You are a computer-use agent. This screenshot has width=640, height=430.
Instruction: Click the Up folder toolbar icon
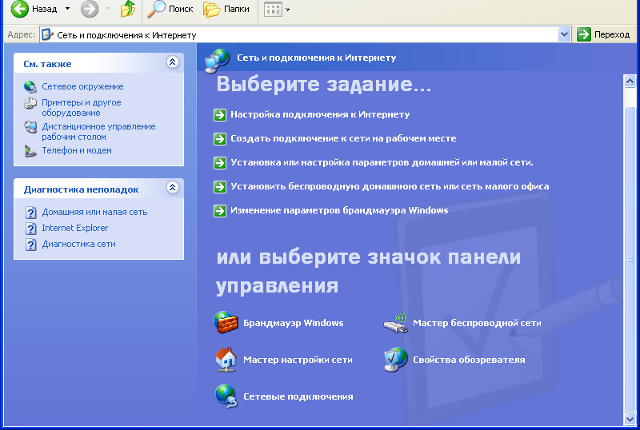pyautogui.click(x=127, y=10)
